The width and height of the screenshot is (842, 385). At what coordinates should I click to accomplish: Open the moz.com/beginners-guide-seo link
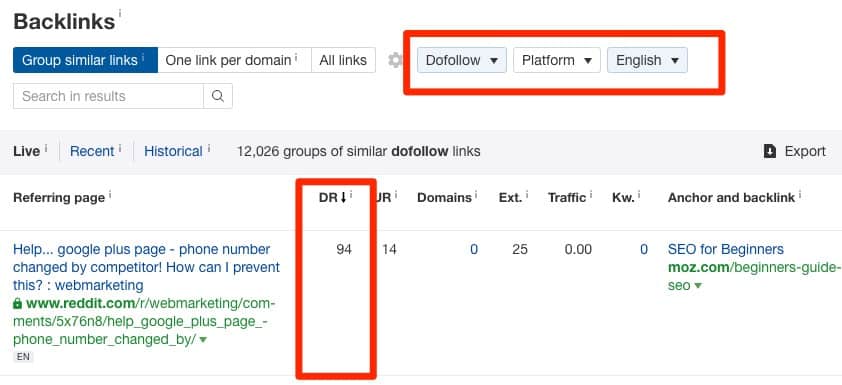click(x=754, y=276)
